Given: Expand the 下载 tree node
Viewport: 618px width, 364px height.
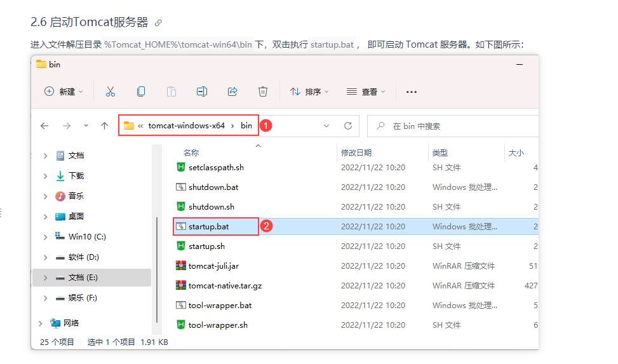Looking at the screenshot, I should click(x=45, y=176).
